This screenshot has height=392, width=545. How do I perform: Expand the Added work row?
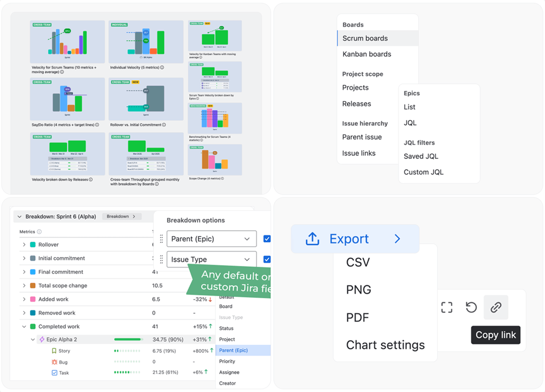pos(24,299)
